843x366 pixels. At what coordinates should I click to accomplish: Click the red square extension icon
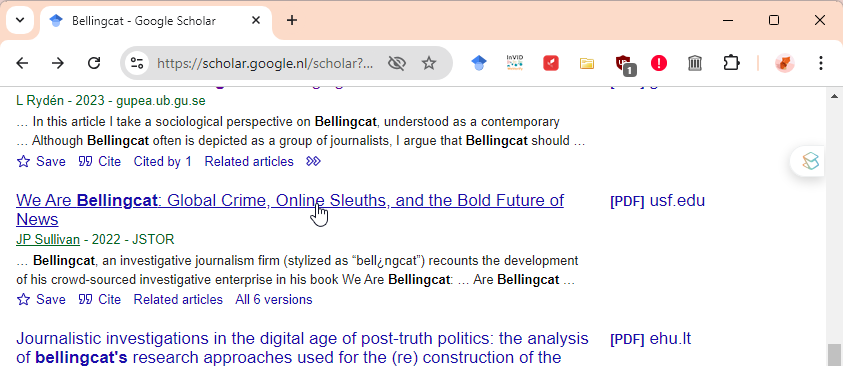point(551,63)
